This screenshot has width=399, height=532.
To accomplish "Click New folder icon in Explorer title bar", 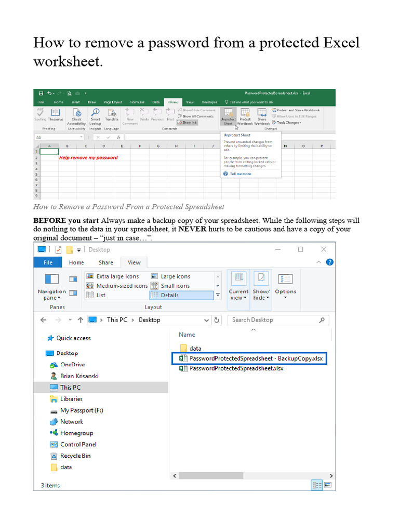I will tap(70, 250).
